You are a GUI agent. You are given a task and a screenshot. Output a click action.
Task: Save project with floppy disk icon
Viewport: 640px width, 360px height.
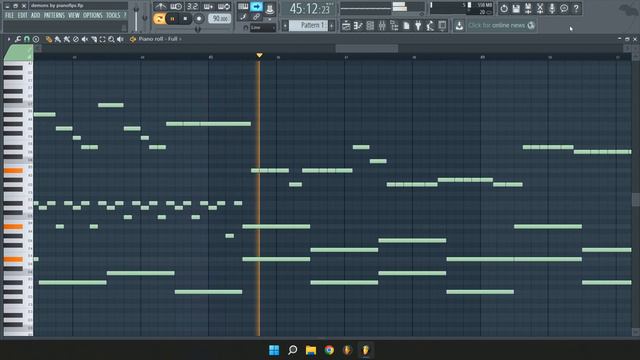click(516, 9)
